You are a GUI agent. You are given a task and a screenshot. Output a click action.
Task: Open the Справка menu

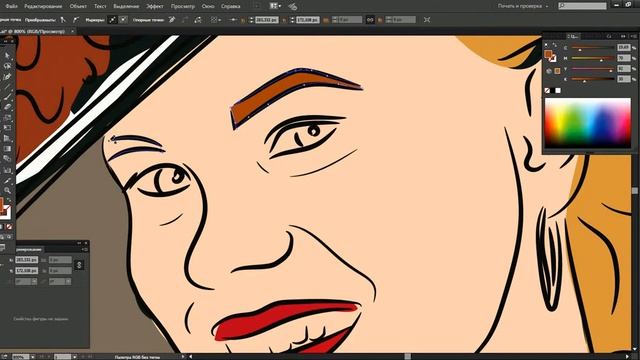click(230, 6)
